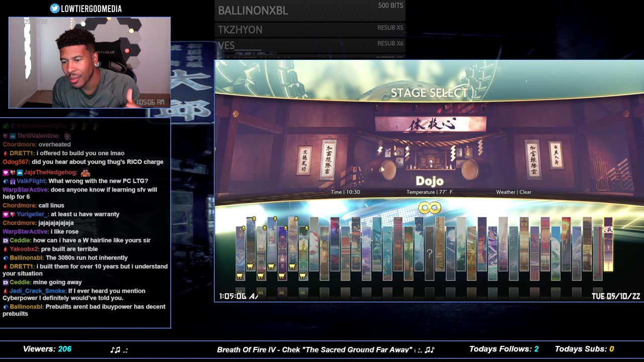Click the emote in JajaTheHedgehog's chat message
The height and width of the screenshot is (362, 644).
click(x=85, y=172)
